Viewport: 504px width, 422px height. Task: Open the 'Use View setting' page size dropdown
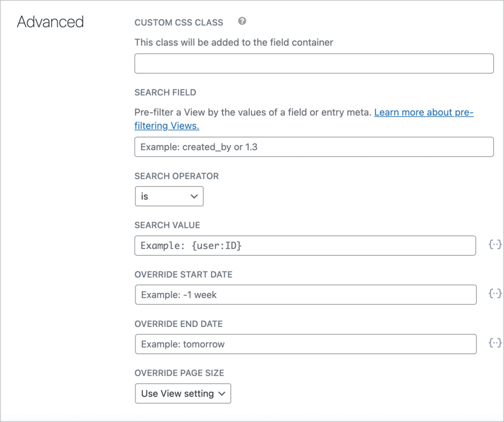coord(183,393)
